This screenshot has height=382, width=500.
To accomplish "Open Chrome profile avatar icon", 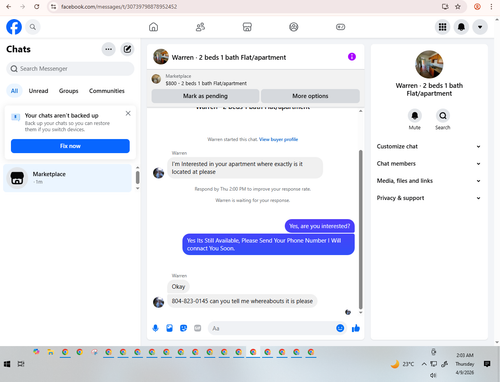I will click(x=477, y=7).
